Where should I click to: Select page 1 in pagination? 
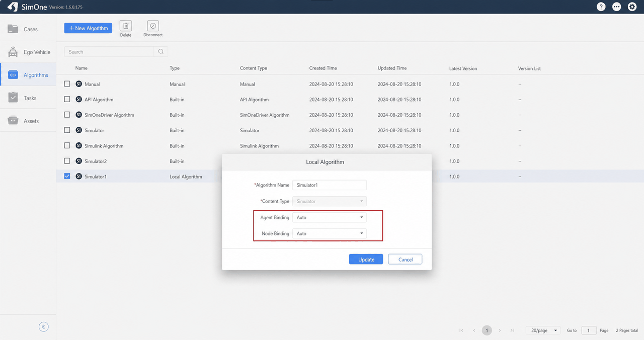[487, 330]
